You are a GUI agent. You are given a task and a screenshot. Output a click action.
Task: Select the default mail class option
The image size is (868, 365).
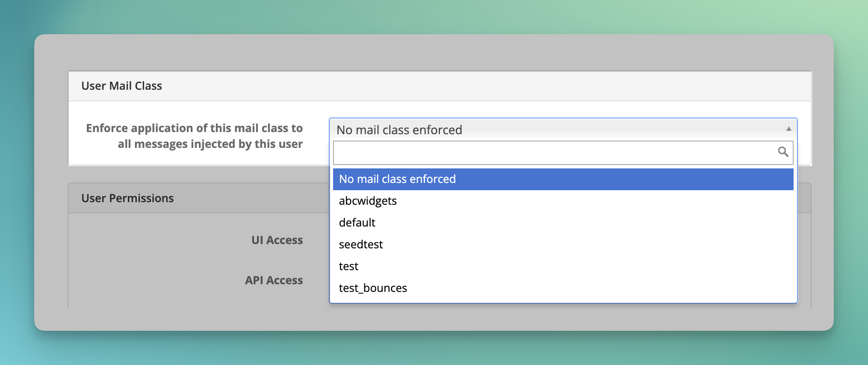click(x=357, y=223)
